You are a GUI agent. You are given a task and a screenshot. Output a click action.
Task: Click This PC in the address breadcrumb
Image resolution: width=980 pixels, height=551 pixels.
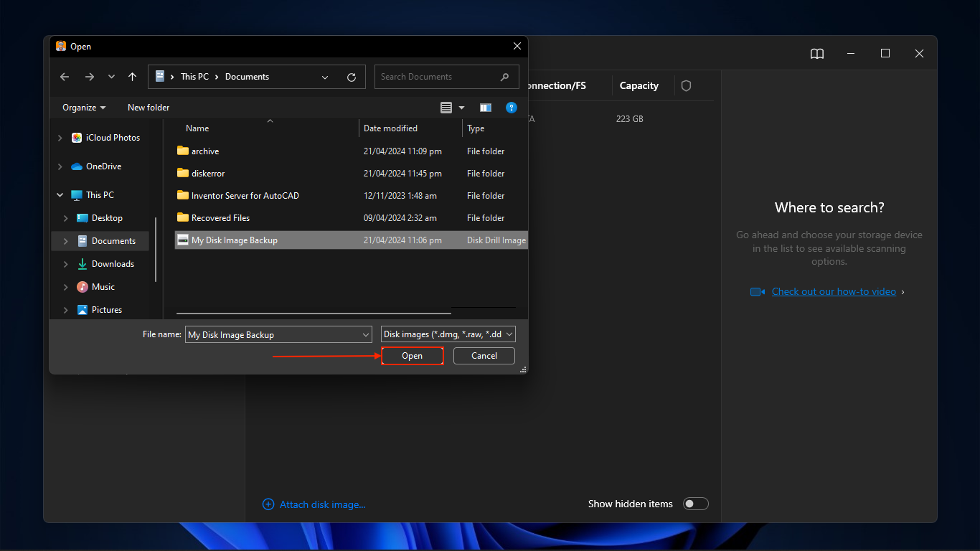pyautogui.click(x=194, y=77)
